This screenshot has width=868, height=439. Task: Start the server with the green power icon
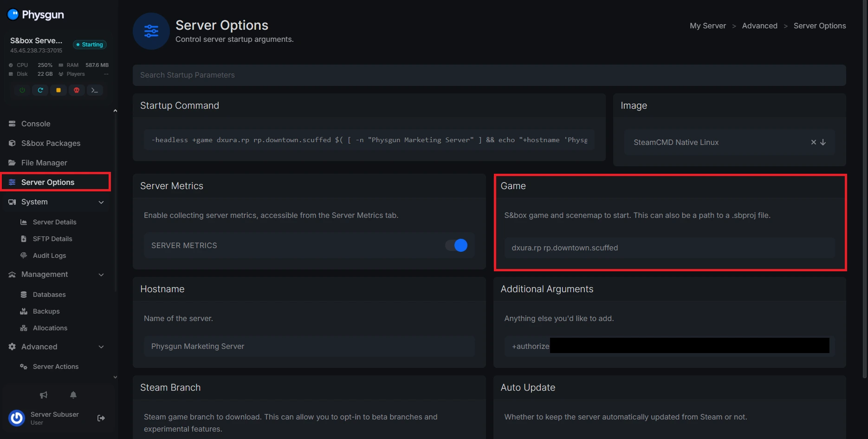pyautogui.click(x=22, y=90)
